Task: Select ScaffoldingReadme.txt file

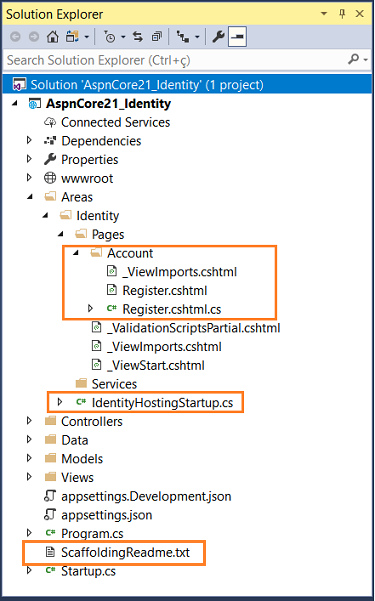Action: click(x=125, y=552)
